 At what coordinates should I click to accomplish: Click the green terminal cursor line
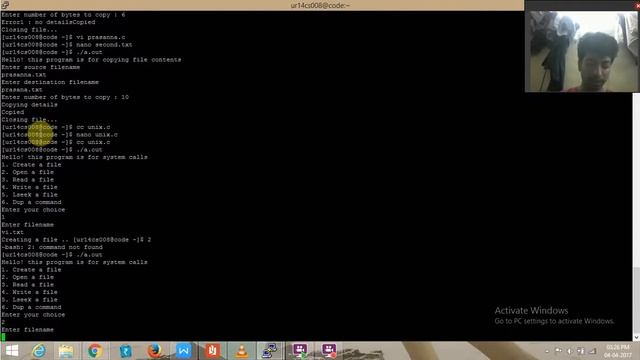tap(3, 337)
